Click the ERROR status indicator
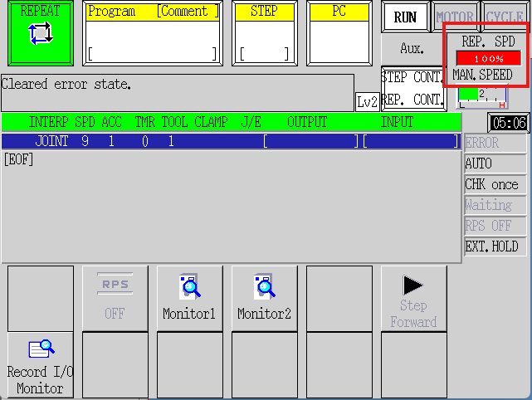The width and height of the screenshot is (532, 400). [x=495, y=143]
